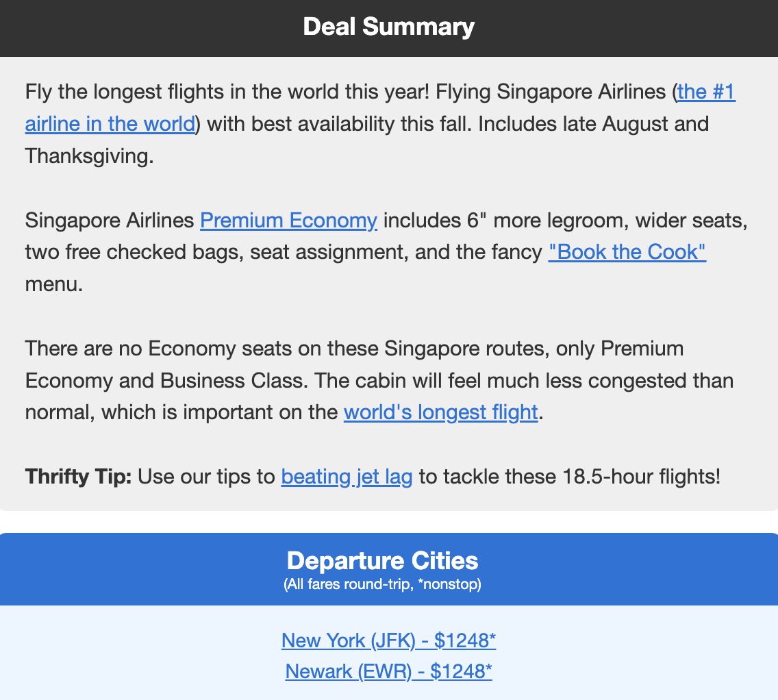Click the Deal Summary header bar
The height and width of the screenshot is (700, 778).
click(x=388, y=27)
